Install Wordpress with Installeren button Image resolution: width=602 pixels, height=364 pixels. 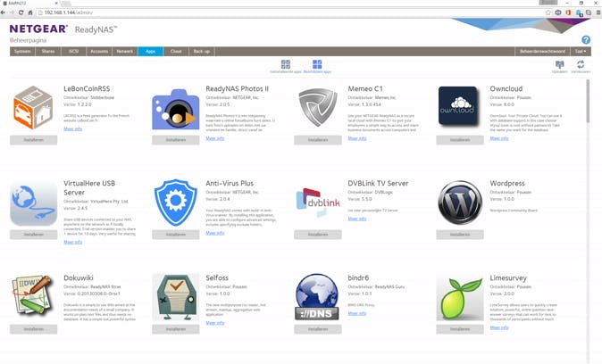[460, 235]
